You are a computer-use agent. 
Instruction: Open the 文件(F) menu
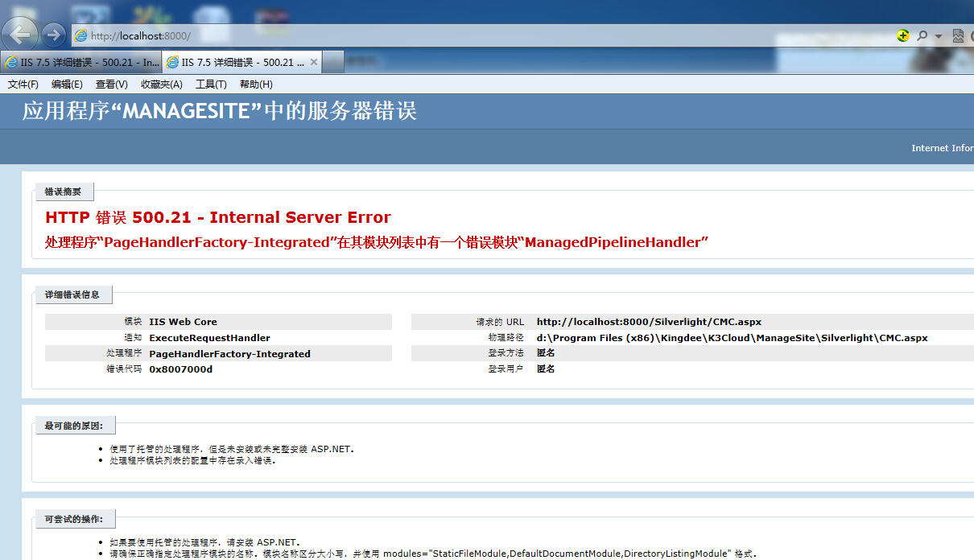coord(23,84)
